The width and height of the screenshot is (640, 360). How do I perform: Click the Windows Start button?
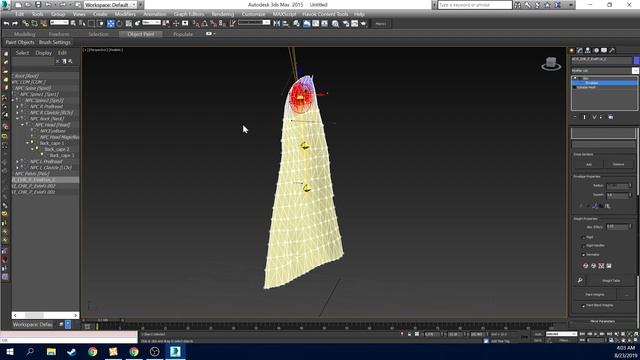10,351
